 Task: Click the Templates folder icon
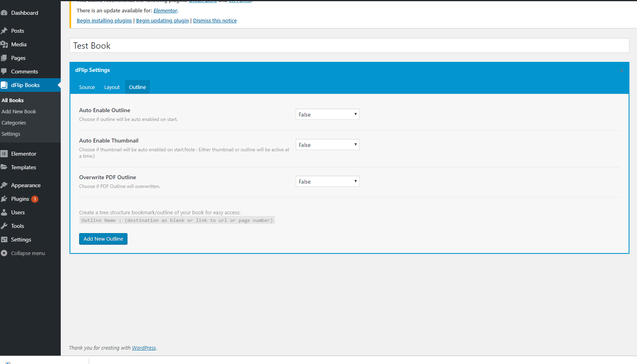pos(4,167)
